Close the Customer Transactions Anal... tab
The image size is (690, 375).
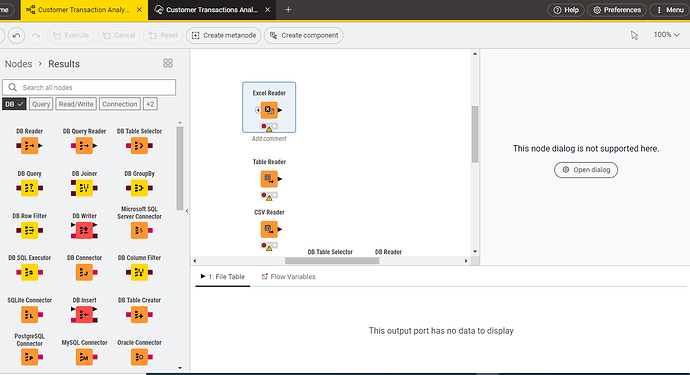[x=267, y=10]
